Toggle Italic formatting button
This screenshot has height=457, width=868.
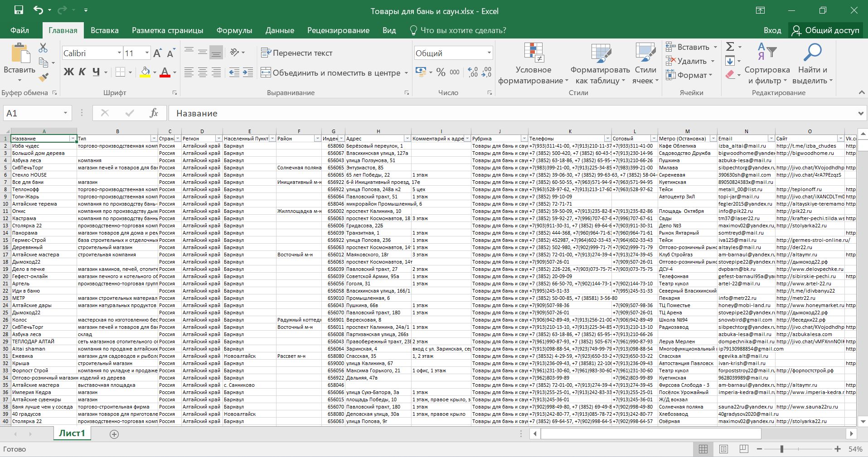tap(82, 72)
